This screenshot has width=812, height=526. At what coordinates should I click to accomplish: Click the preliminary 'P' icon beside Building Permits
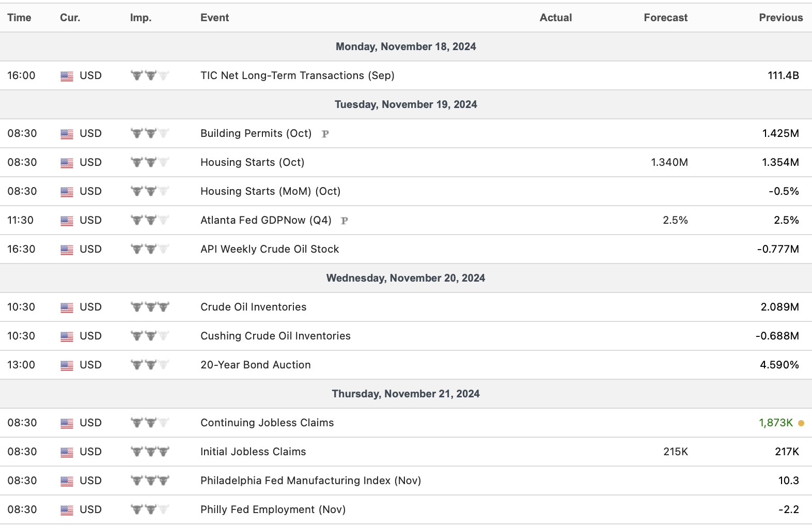pos(325,134)
